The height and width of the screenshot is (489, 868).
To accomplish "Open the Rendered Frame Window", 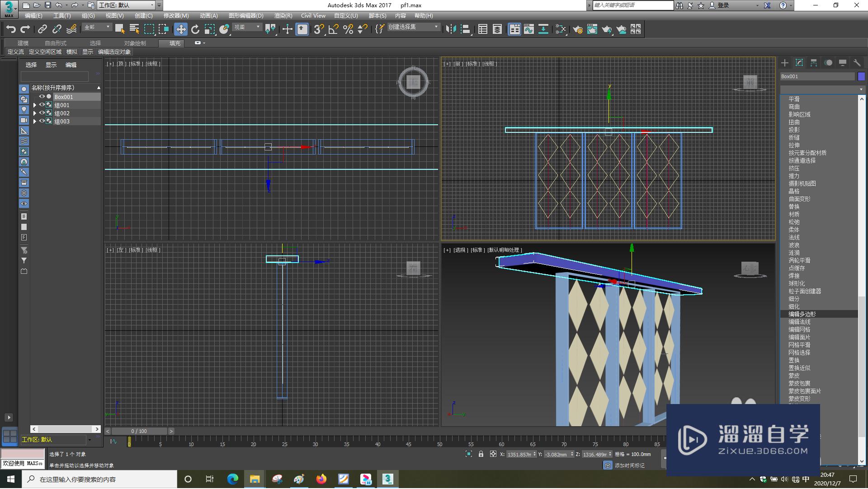I will pyautogui.click(x=592, y=29).
